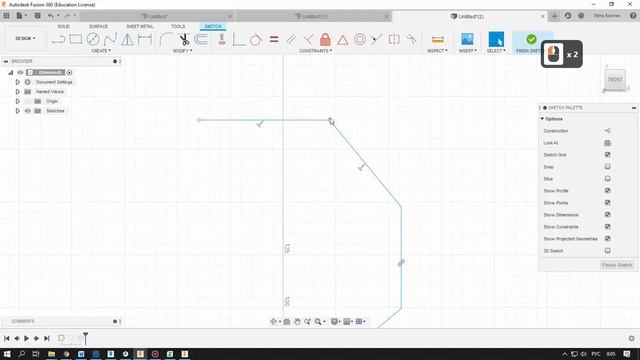Select the Circle sketch tool
640x360 pixels.
(93, 40)
